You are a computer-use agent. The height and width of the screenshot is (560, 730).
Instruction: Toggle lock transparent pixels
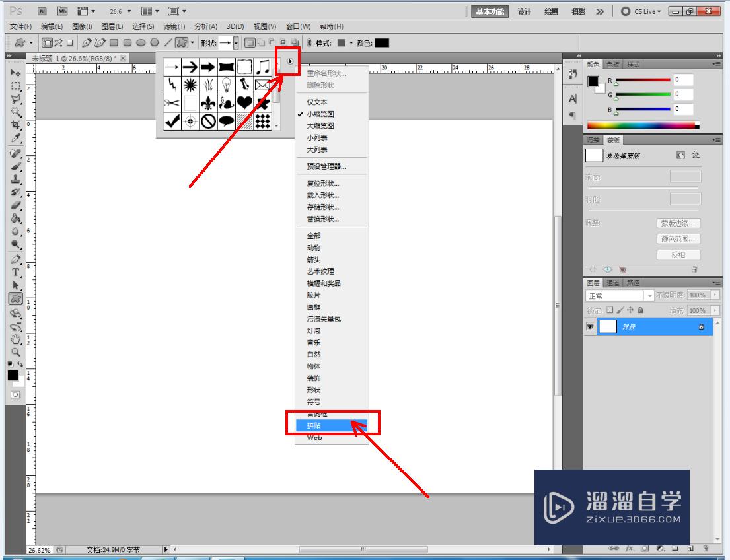(x=610, y=310)
